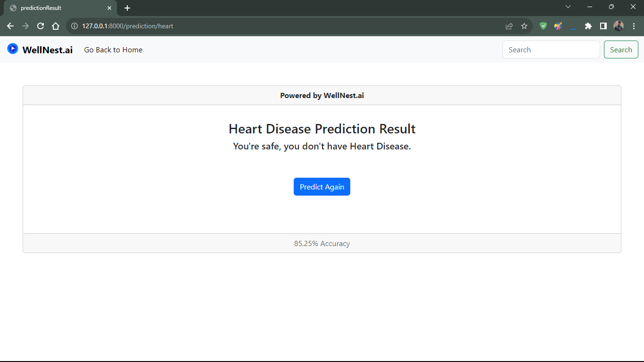
Task: Bookmark this page using the star icon
Action: 524,26
